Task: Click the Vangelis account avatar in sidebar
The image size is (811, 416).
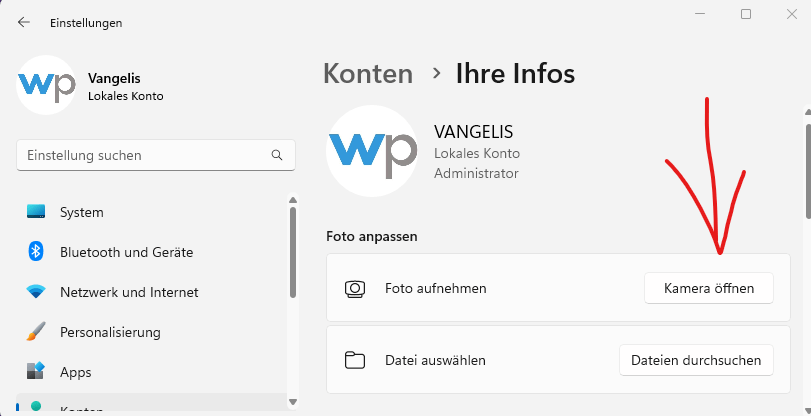Action: point(47,85)
